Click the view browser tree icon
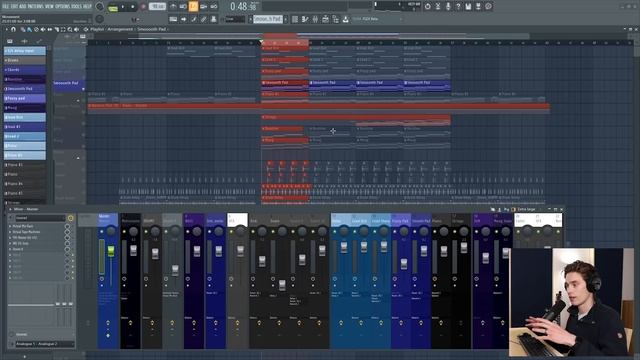 [x=336, y=19]
